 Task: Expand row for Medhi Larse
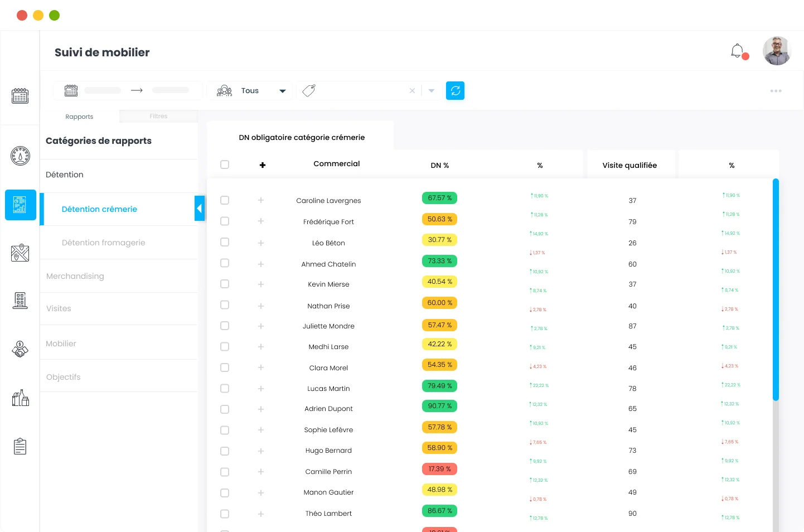tap(261, 347)
